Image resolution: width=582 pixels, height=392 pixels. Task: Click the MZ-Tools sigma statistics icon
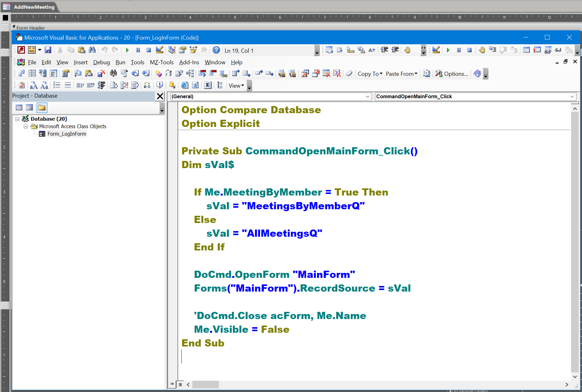pos(208,85)
